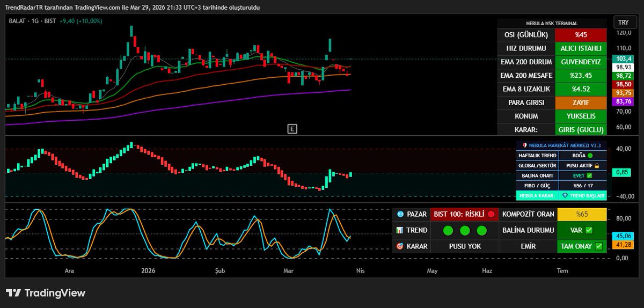The image size is (644, 308).
Task: Click the NEBULA KARAR: label
Action: pyautogui.click(x=537, y=196)
